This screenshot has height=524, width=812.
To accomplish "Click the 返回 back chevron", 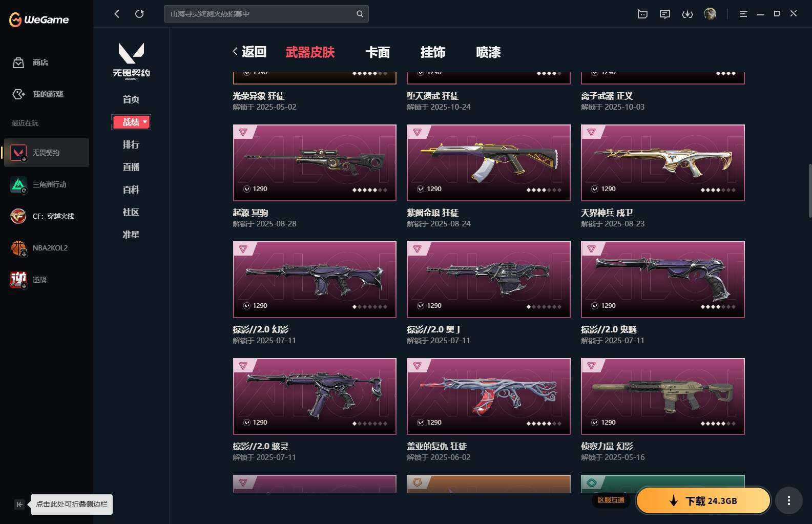I will click(x=235, y=51).
